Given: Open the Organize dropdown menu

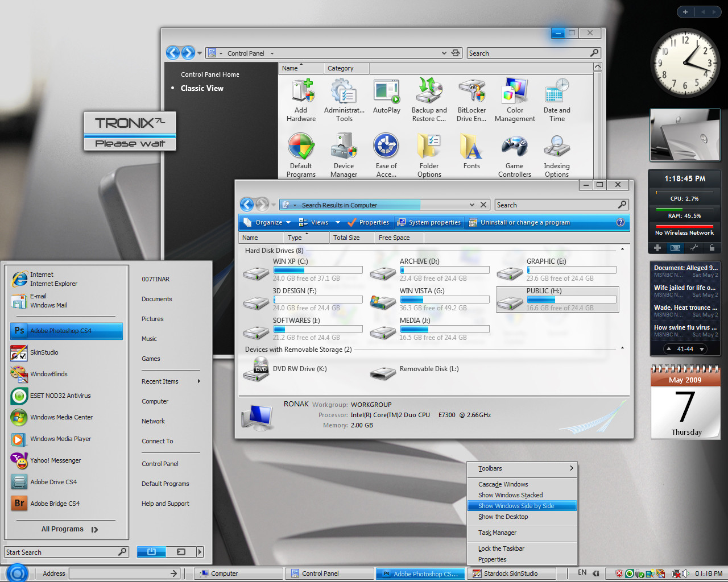Looking at the screenshot, I should (267, 222).
